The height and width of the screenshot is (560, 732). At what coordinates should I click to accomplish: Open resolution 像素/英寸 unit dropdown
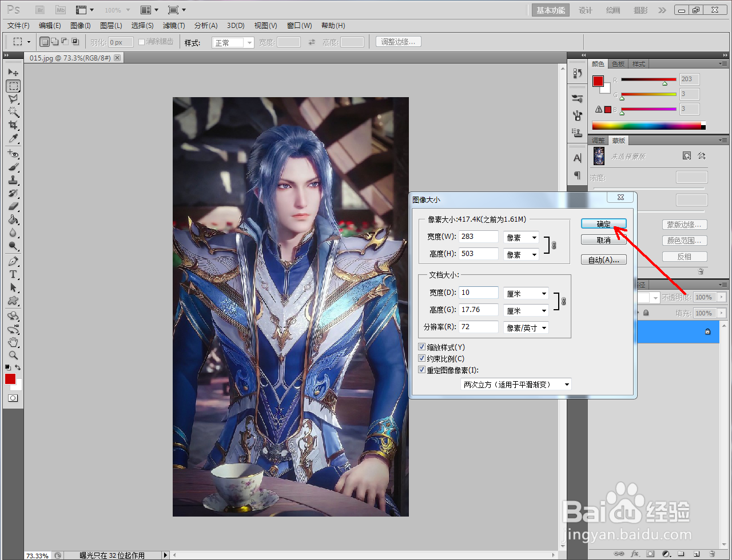pos(526,327)
